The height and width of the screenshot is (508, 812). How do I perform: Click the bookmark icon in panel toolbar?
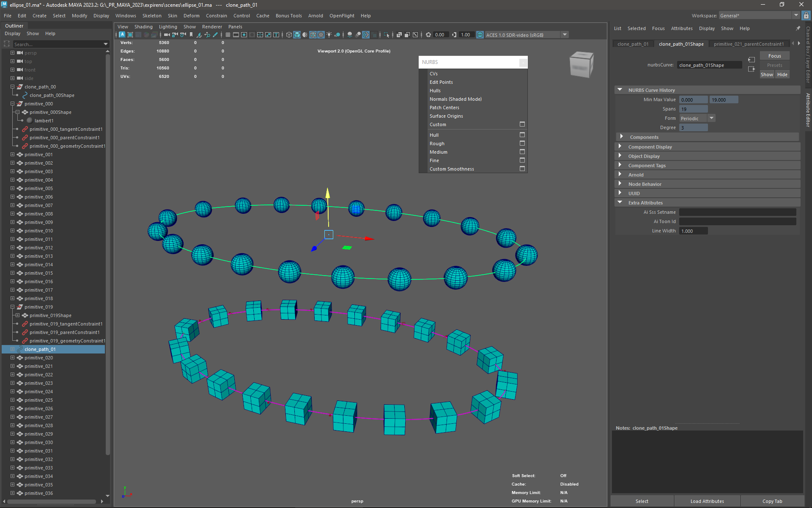click(x=191, y=35)
